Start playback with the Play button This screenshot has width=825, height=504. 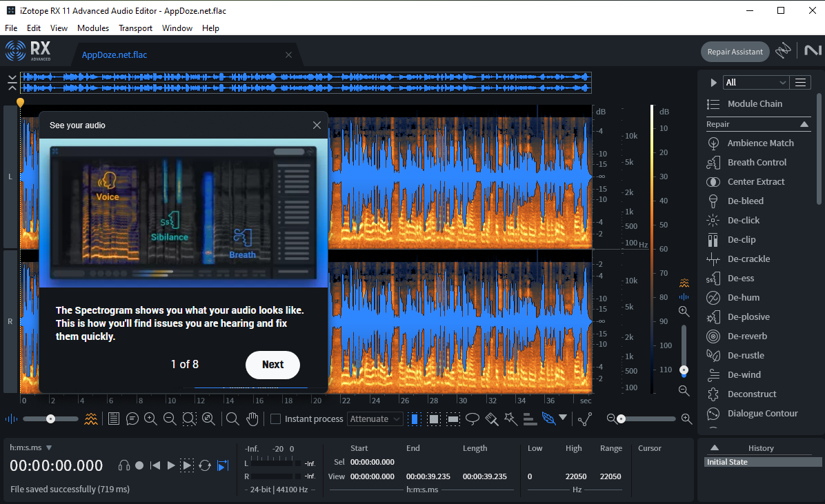[171, 465]
